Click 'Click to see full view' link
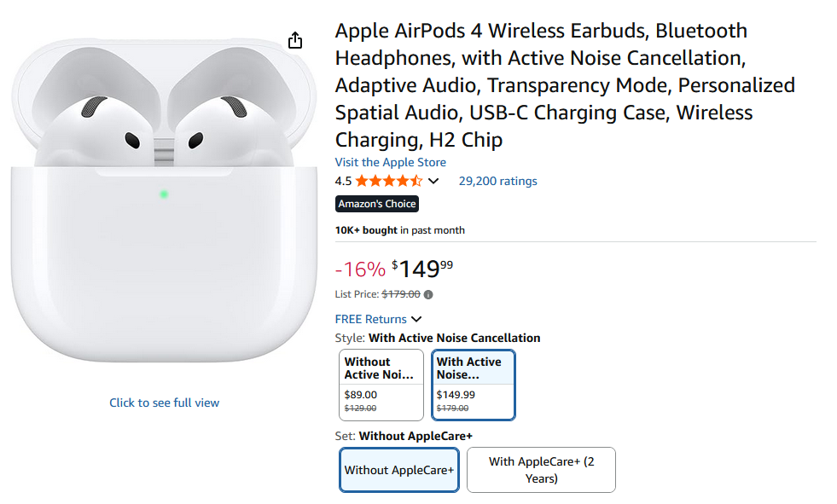The height and width of the screenshot is (504, 837). (164, 403)
